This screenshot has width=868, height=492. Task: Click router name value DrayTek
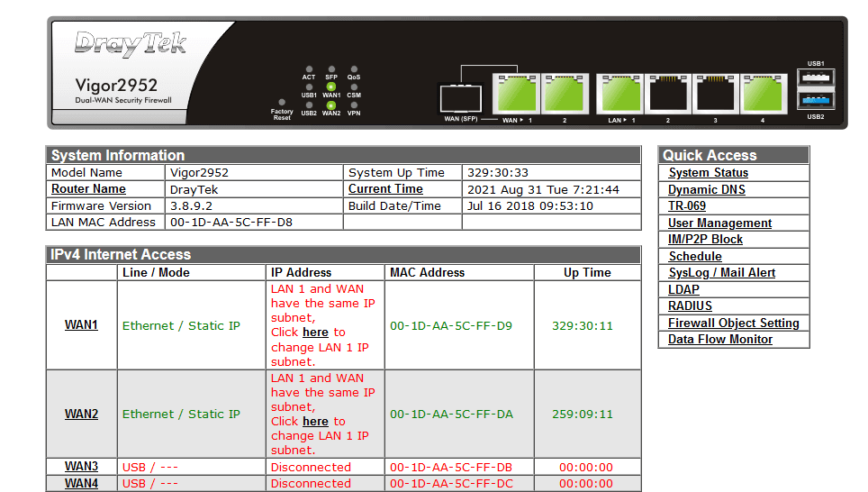pos(194,189)
